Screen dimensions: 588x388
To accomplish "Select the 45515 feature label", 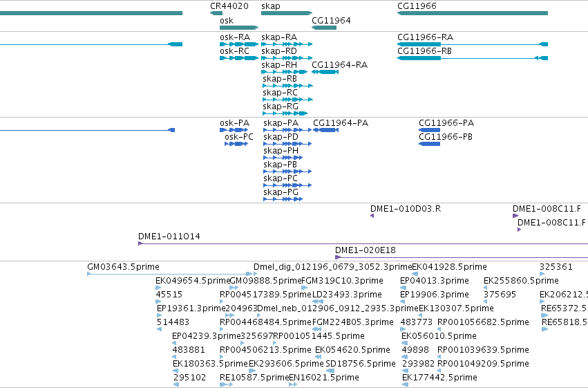I will tap(169, 295).
